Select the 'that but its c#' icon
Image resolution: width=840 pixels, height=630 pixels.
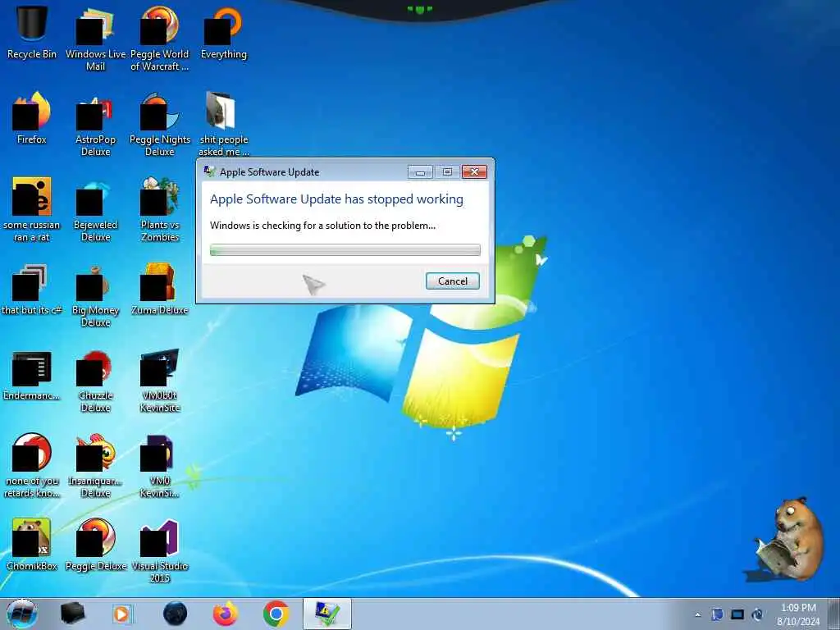32,288
